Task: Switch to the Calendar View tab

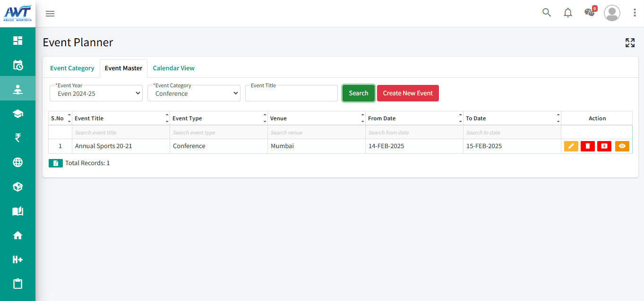Action: coord(173,68)
